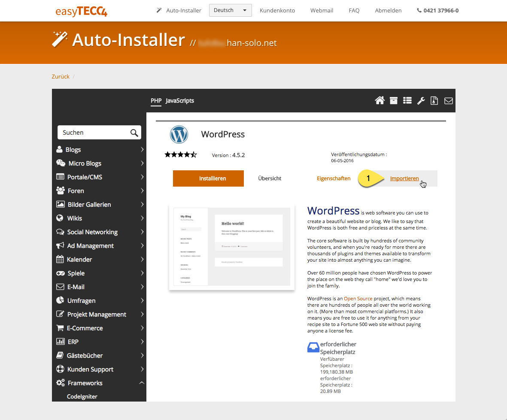The image size is (507, 420).
Task: Click the Zurück breadcrumb link
Action: (x=61, y=76)
